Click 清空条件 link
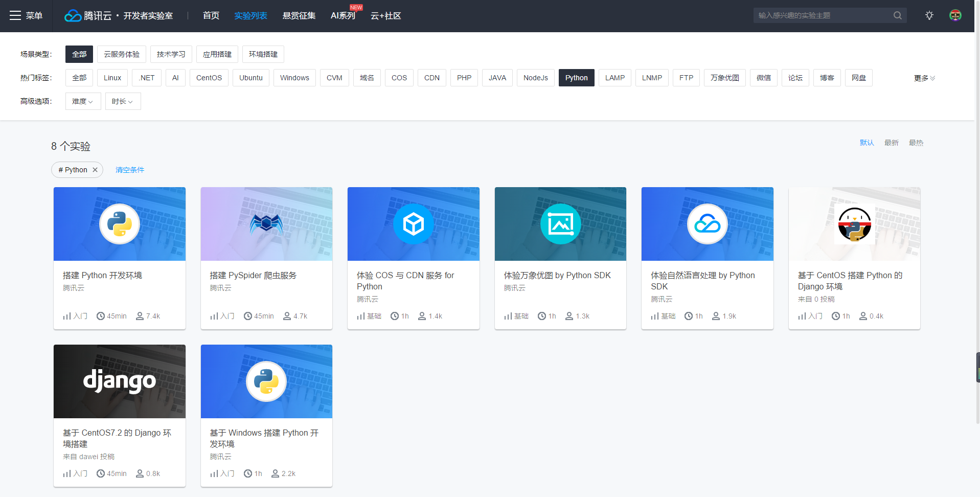980x497 pixels. 130,170
